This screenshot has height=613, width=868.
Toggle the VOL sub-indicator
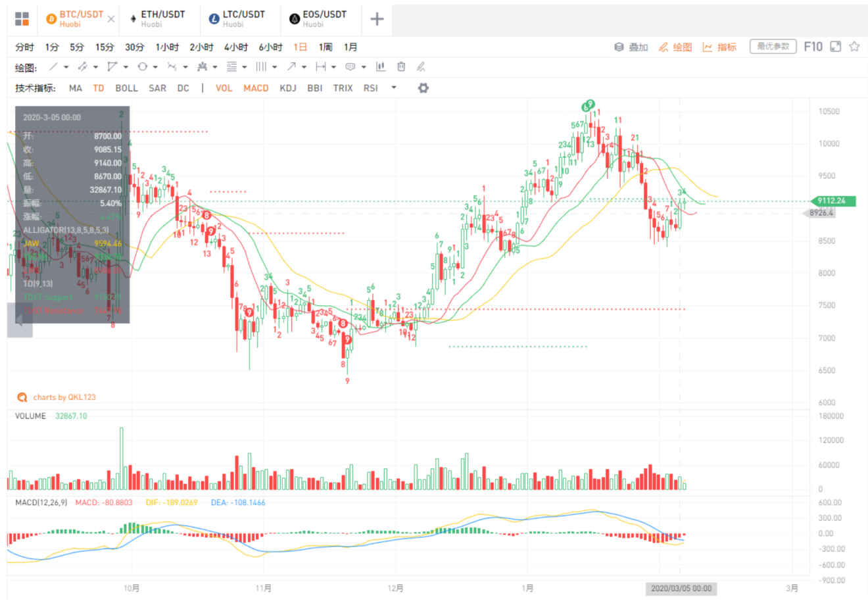(224, 87)
